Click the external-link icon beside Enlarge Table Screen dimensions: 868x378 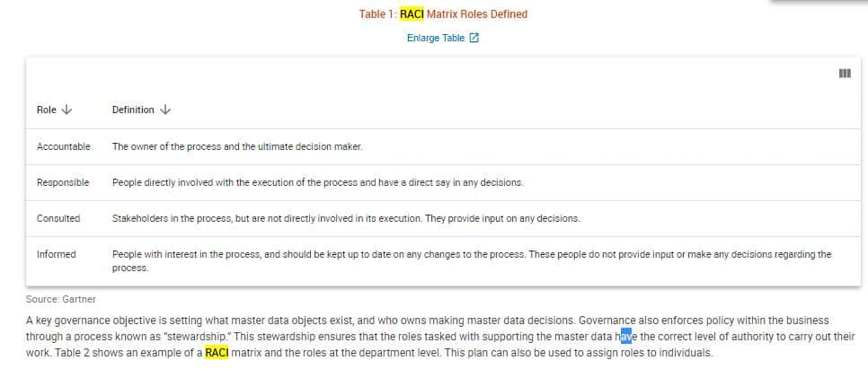click(x=474, y=38)
